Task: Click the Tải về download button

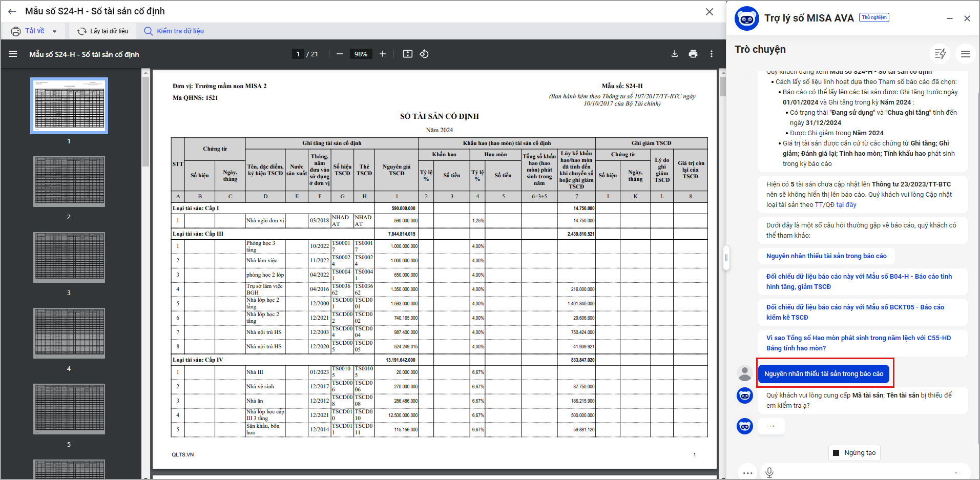Action: click(29, 31)
